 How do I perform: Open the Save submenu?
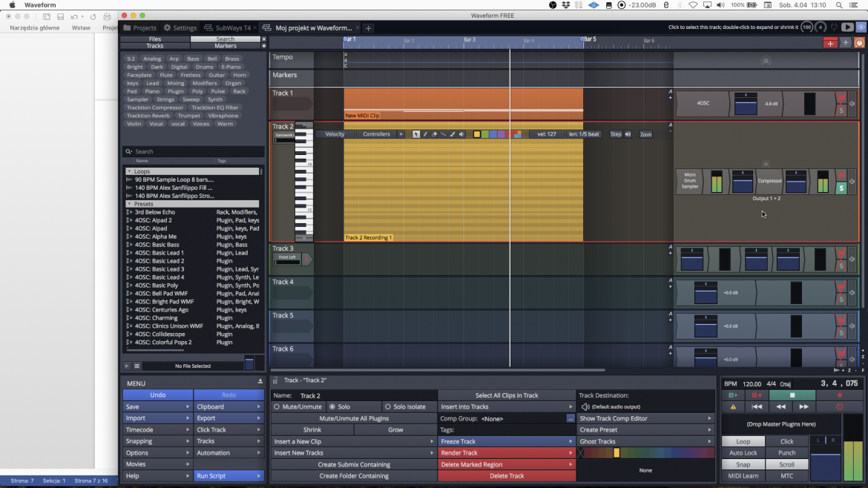pos(158,406)
